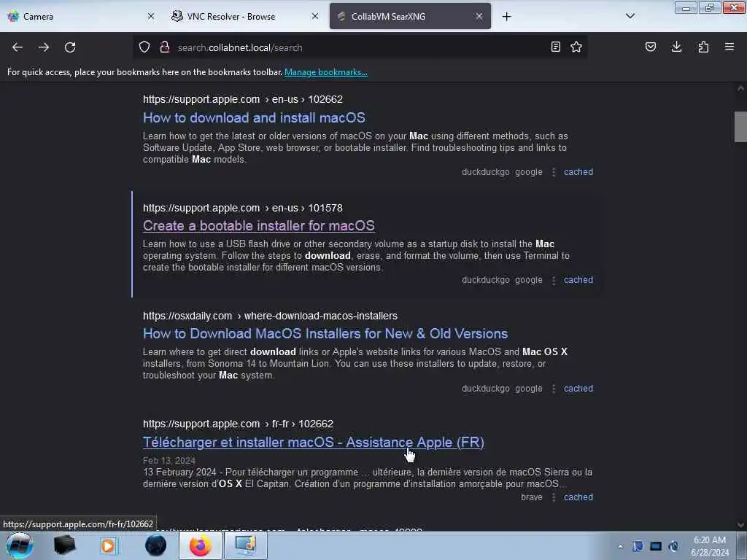This screenshot has width=747, height=560.
Task: Bookmark this page with the star icon
Action: (x=576, y=47)
